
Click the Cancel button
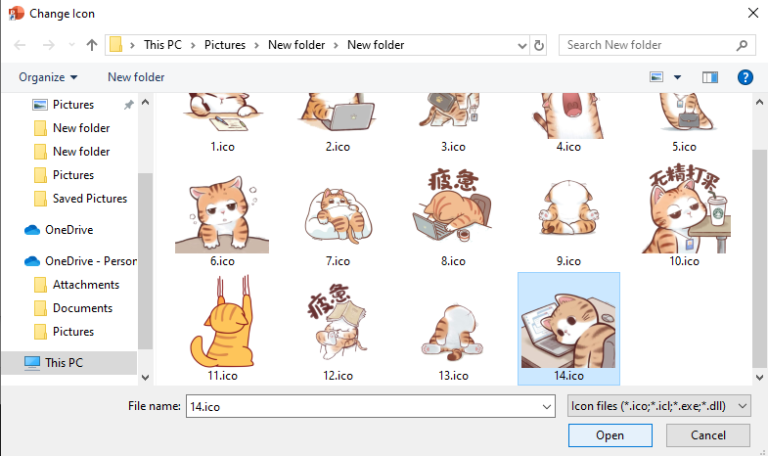tap(708, 435)
